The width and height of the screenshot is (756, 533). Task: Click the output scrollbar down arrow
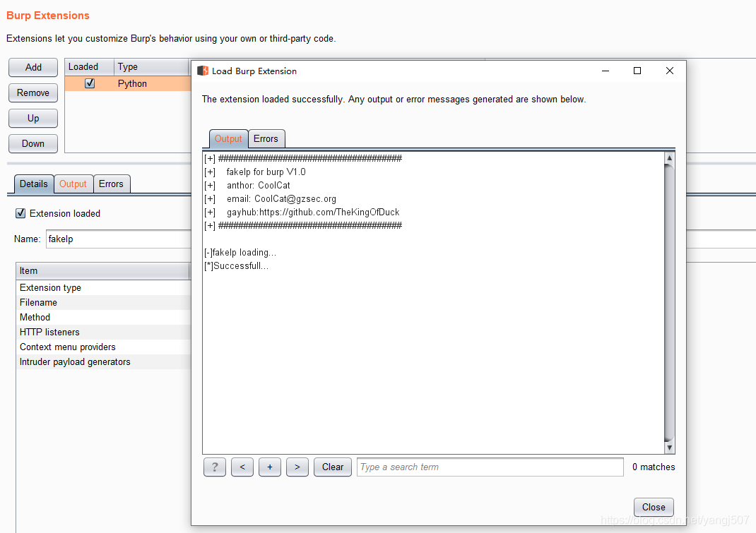[x=669, y=448]
